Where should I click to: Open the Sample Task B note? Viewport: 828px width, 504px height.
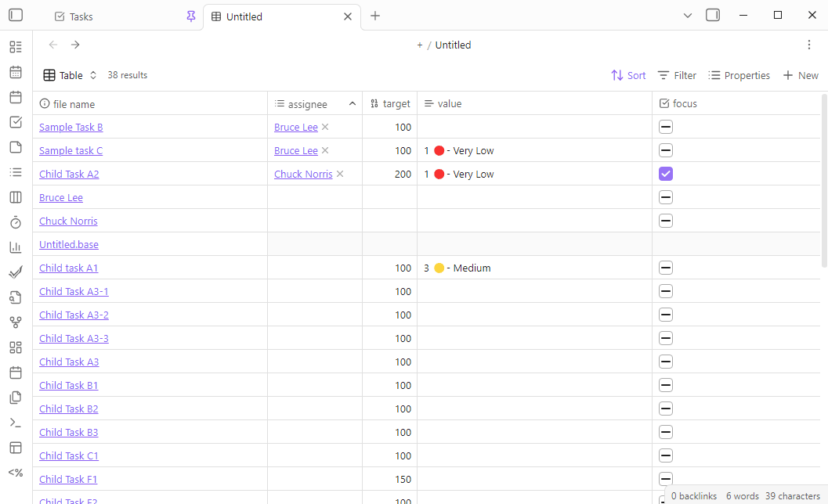(x=71, y=126)
